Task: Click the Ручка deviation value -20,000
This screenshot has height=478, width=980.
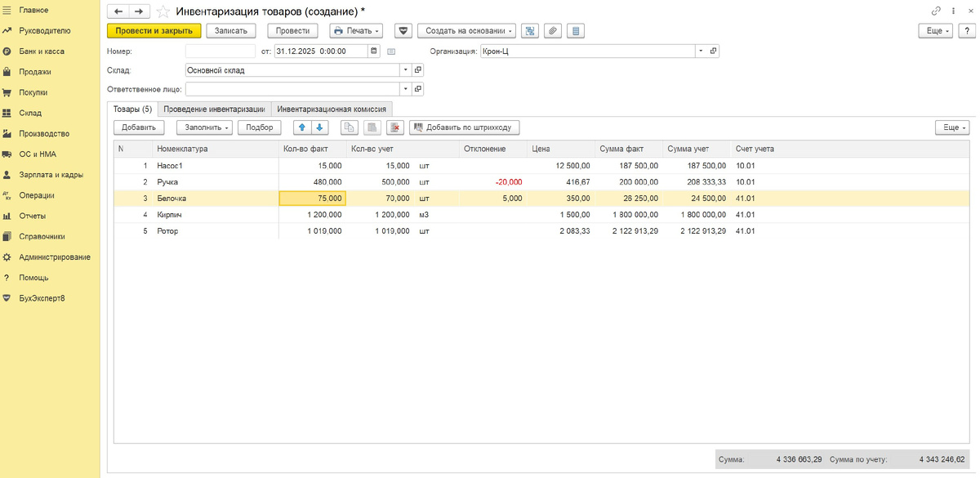Action: (x=508, y=181)
